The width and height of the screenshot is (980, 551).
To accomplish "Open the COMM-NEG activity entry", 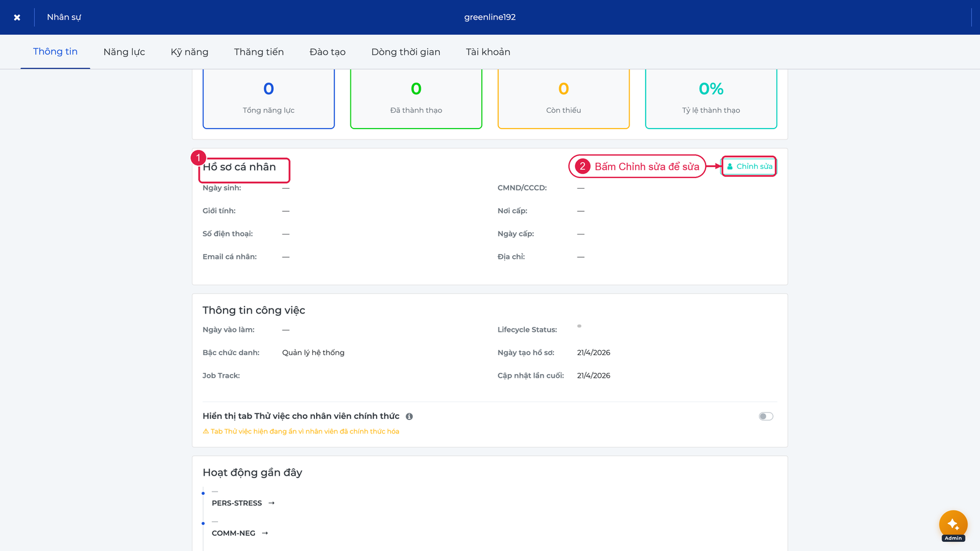I will (233, 533).
